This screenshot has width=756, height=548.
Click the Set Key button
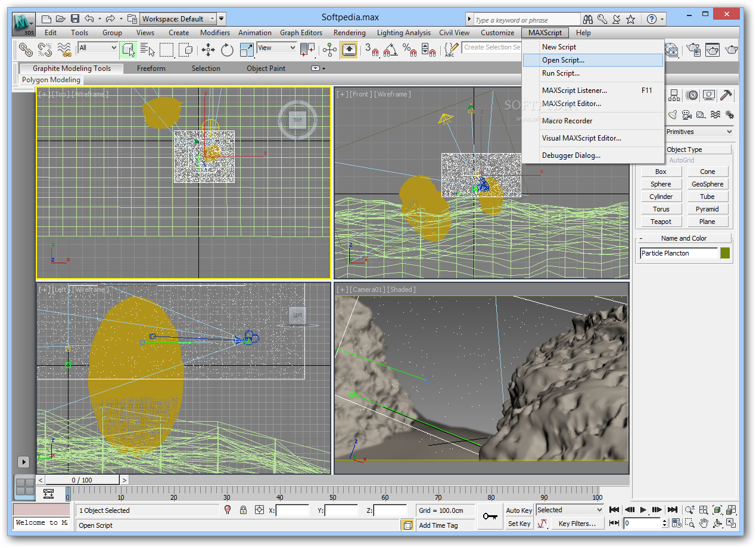click(x=519, y=524)
